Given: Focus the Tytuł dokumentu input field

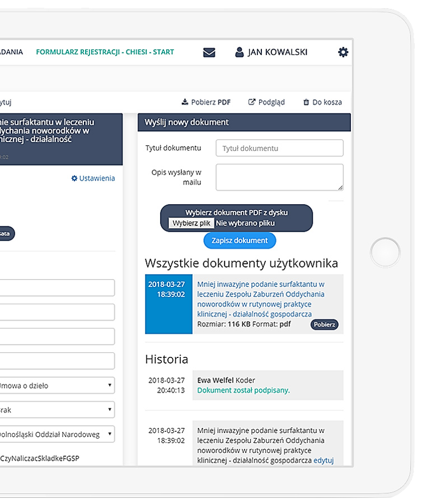Looking at the screenshot, I should coord(279,148).
